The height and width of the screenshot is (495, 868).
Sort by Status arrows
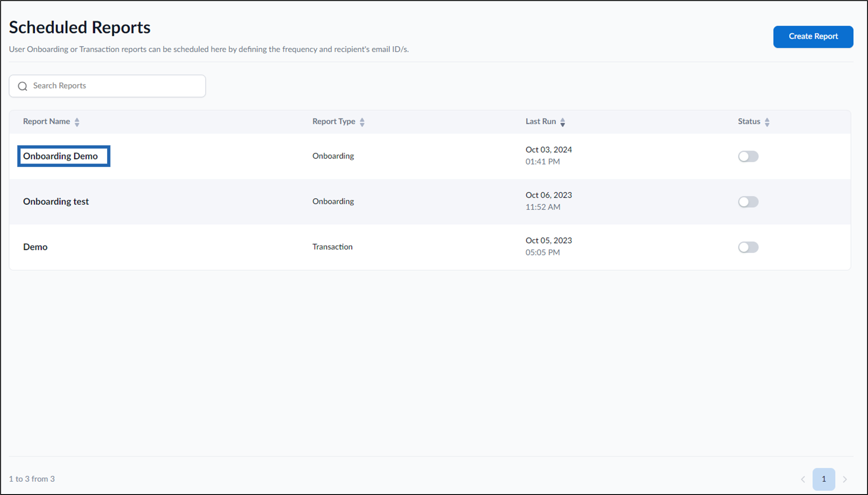click(x=767, y=122)
